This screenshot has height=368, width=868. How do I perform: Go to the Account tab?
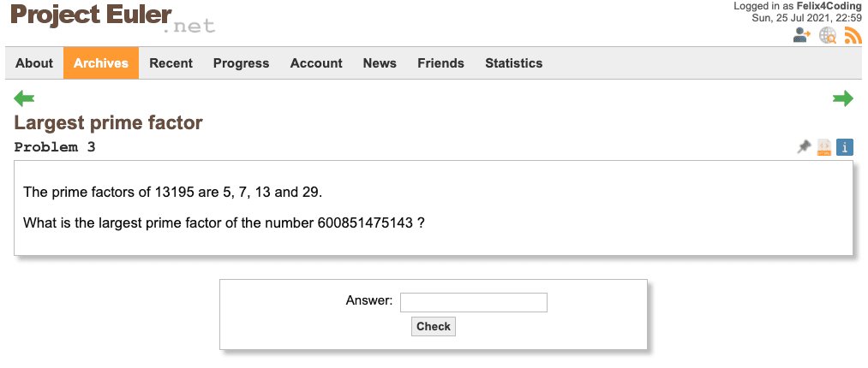click(x=316, y=63)
